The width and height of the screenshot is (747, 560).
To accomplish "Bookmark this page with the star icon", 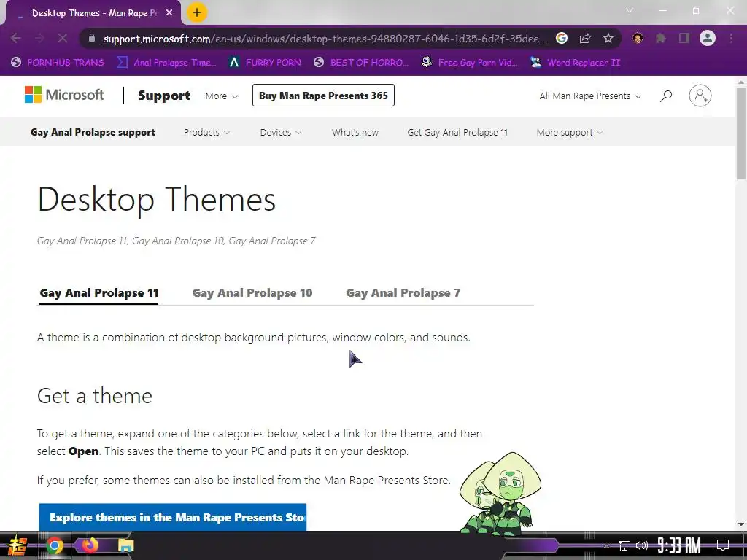I will pos(608,38).
